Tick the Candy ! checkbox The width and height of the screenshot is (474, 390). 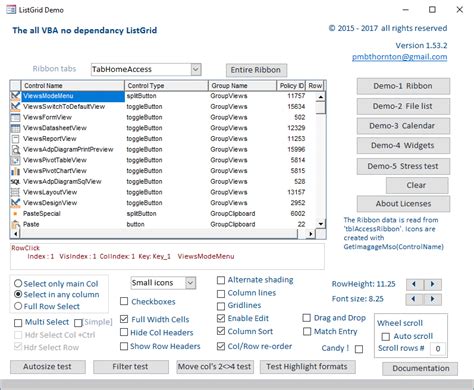click(359, 349)
